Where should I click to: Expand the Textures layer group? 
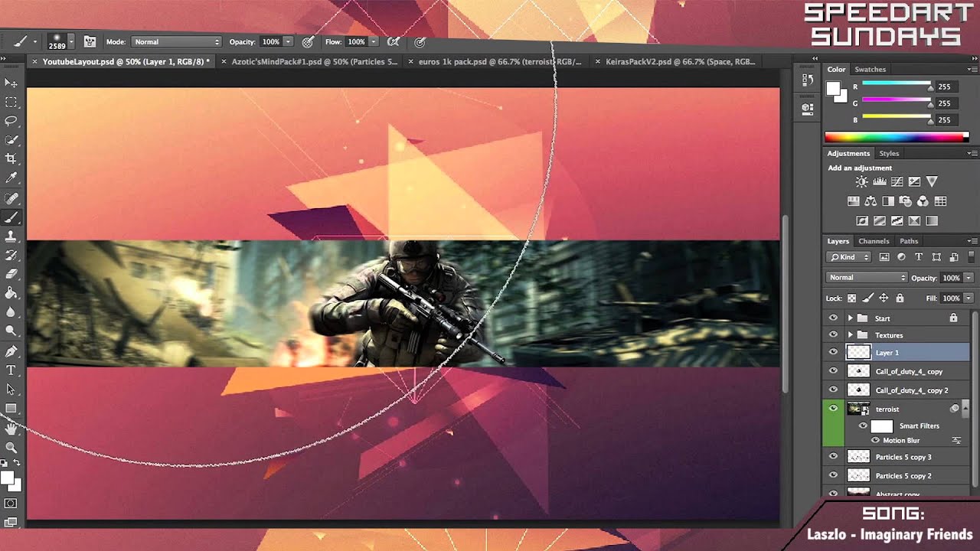(x=850, y=335)
